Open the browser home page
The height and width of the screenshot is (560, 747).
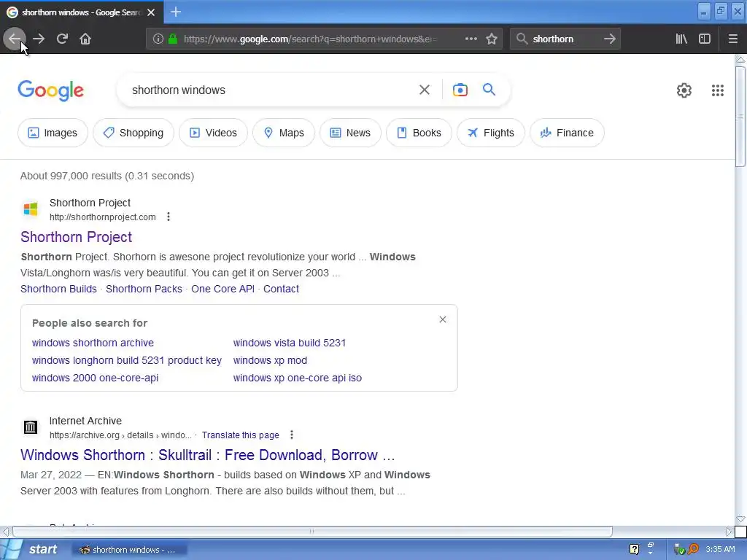point(85,39)
